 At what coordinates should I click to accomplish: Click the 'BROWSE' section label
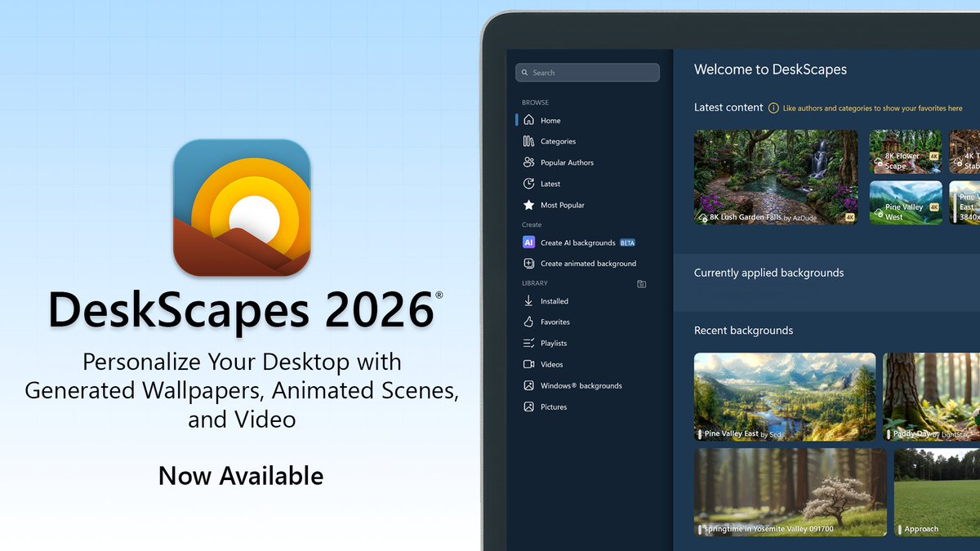coord(535,103)
